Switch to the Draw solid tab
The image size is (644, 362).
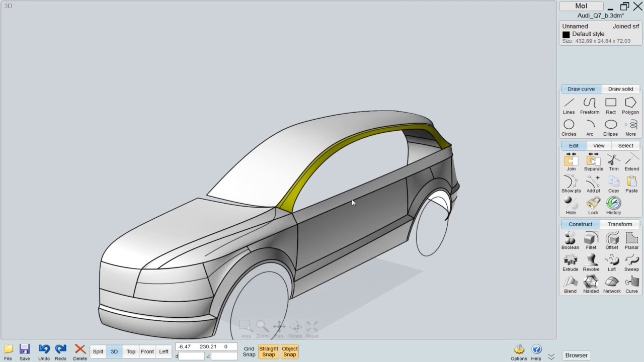620,89
